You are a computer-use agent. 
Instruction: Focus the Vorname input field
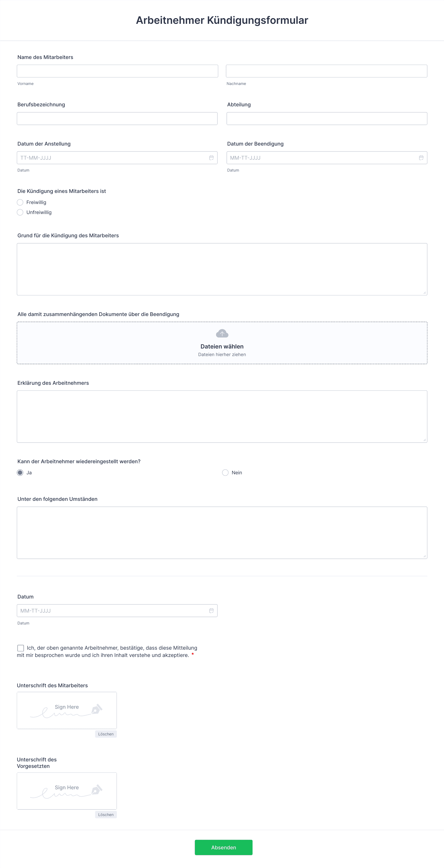117,71
